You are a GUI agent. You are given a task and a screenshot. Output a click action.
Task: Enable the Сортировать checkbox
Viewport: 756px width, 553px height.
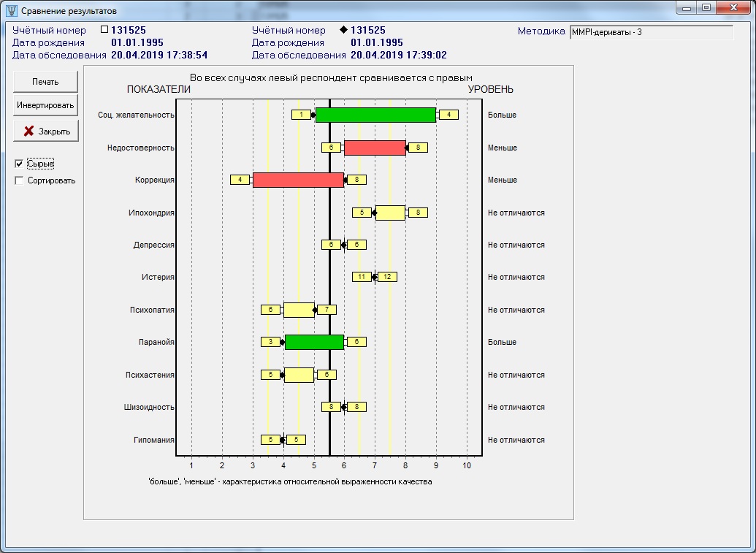(19, 180)
